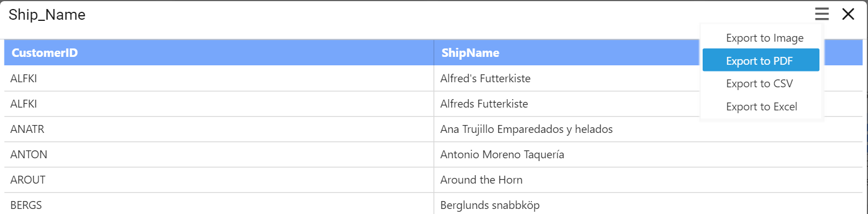Select Export to CSV entry
This screenshot has height=214, width=868.
761,83
